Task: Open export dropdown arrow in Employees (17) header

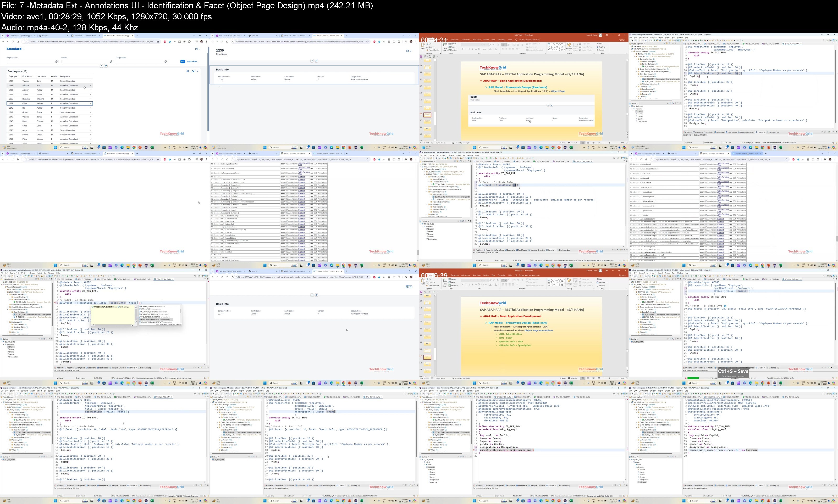Action: [x=197, y=71]
